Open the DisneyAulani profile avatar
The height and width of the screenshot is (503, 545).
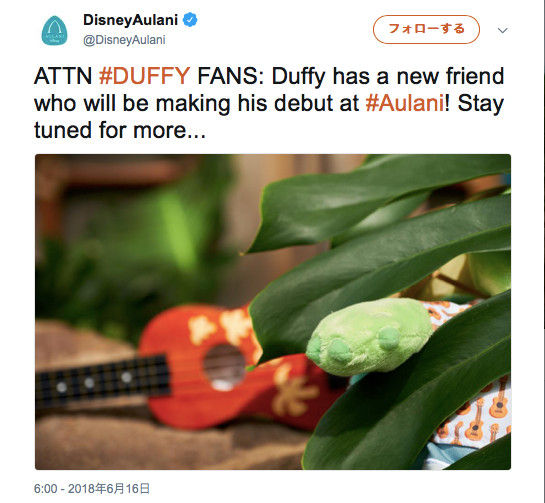click(x=55, y=31)
